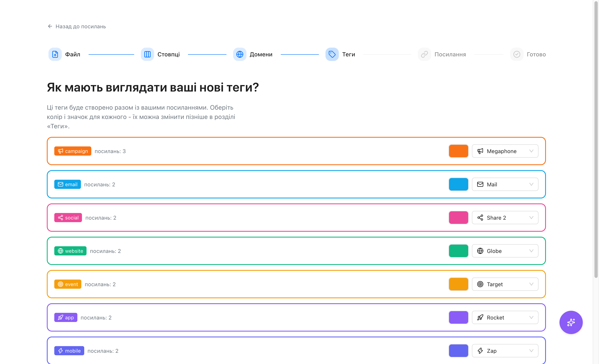Follow the Назад до посилань link
Image resolution: width=599 pixels, height=364 pixels.
[x=77, y=26]
